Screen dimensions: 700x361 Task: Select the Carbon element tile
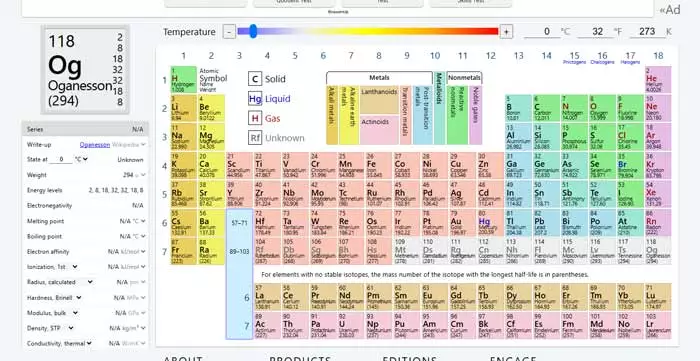546,108
